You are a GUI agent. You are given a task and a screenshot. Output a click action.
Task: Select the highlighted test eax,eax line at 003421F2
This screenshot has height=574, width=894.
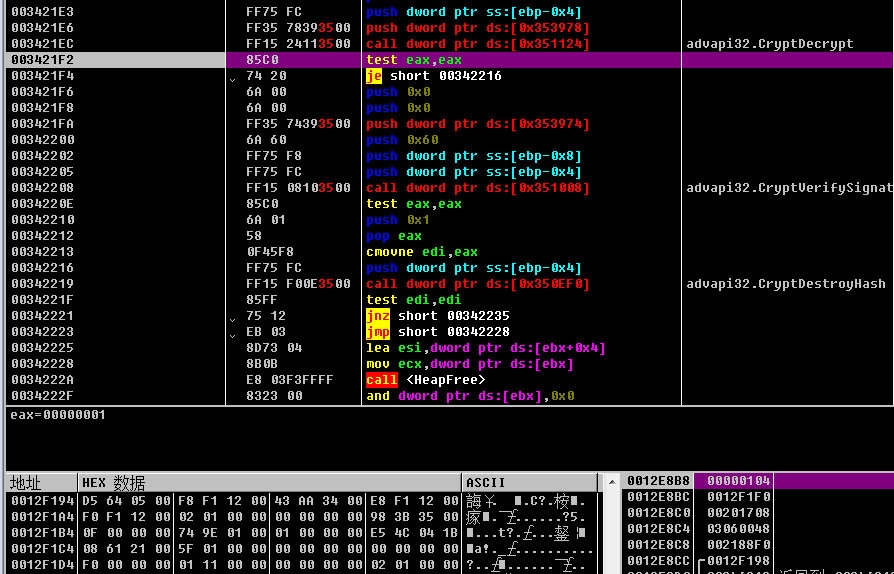414,60
